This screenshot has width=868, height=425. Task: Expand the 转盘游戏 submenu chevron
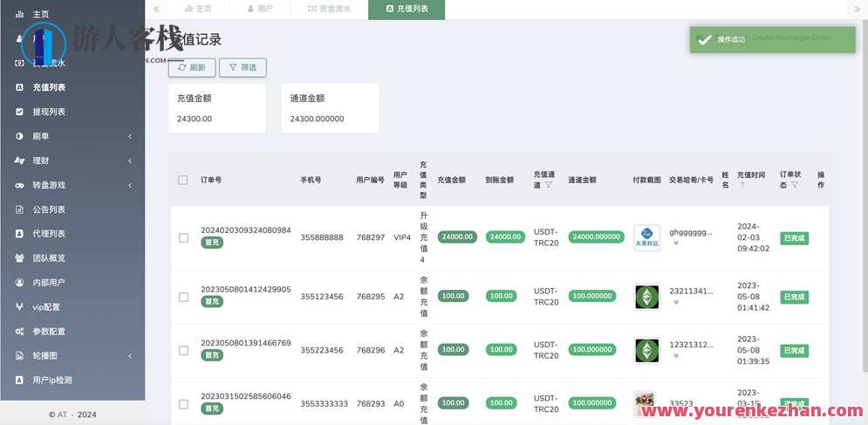130,185
